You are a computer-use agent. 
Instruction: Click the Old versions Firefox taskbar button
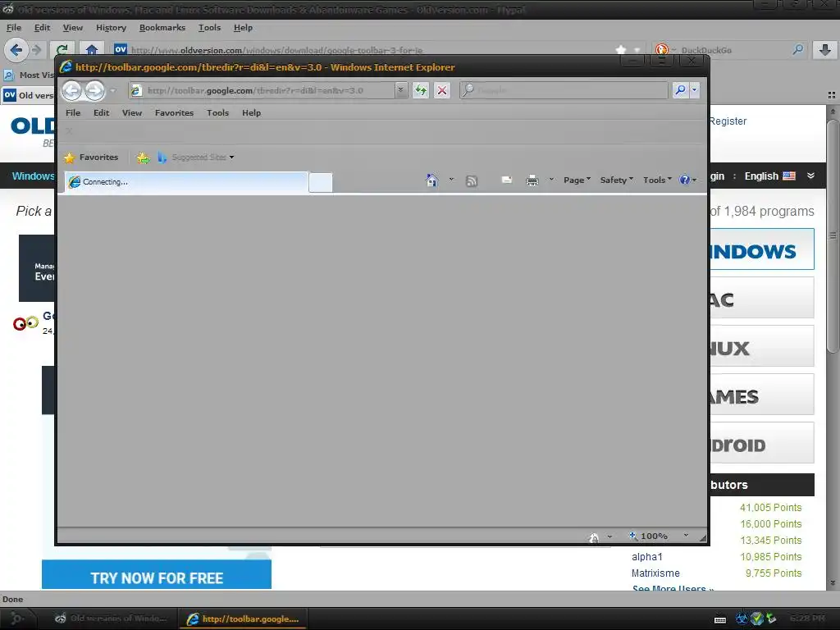[111, 619]
